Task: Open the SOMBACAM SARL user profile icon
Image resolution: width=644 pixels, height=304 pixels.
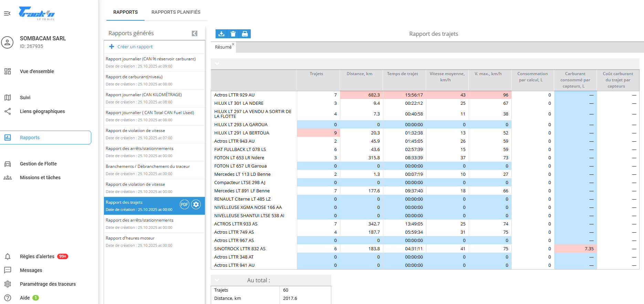Action: click(x=7, y=42)
